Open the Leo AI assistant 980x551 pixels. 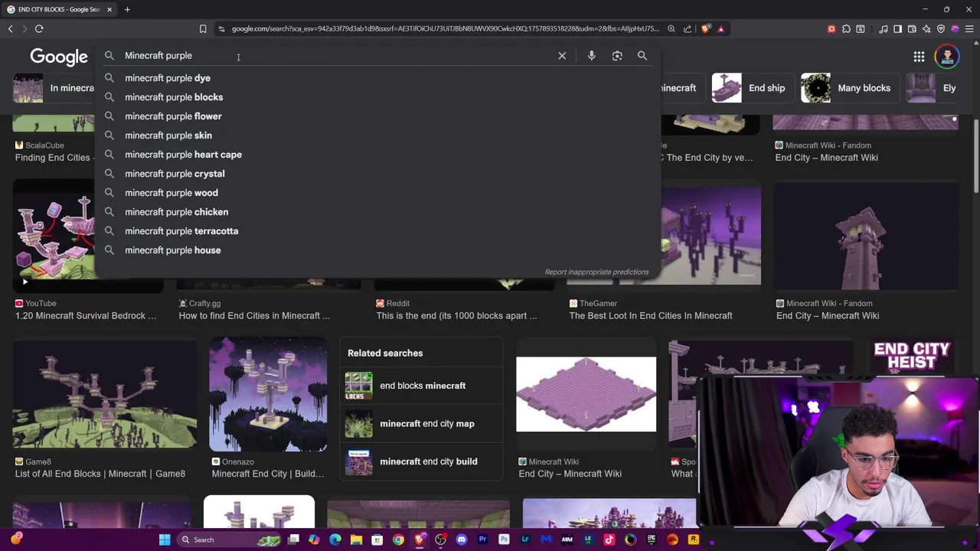(926, 29)
